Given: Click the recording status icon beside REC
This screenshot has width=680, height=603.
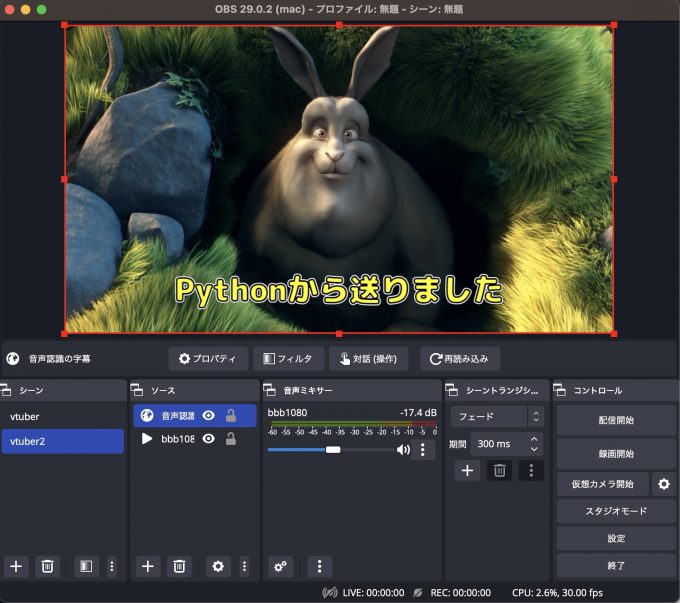Looking at the screenshot, I should point(418,593).
